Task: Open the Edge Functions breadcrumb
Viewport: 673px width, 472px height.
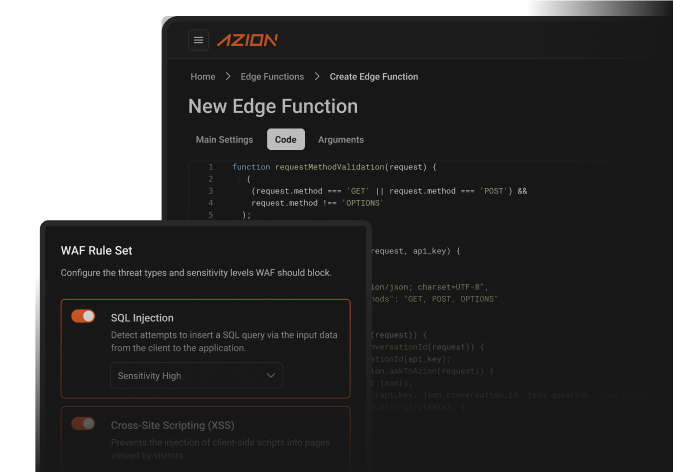Action: point(272,76)
